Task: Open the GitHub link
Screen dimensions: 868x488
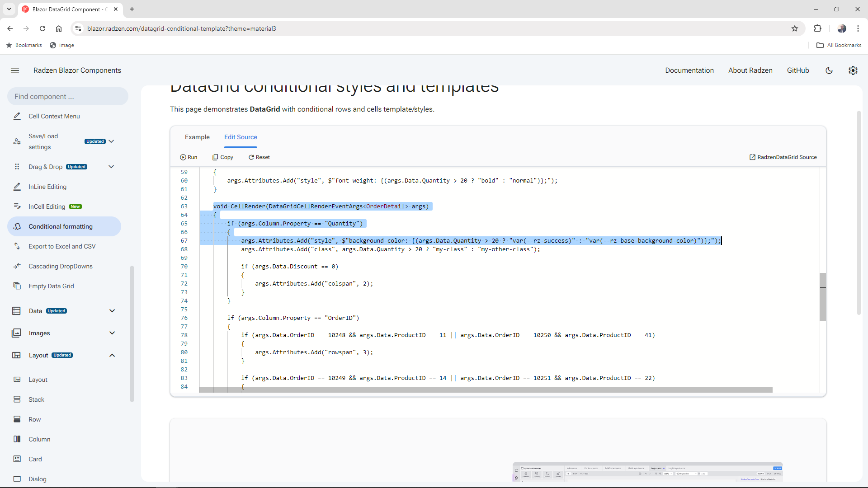Action: [x=798, y=70]
